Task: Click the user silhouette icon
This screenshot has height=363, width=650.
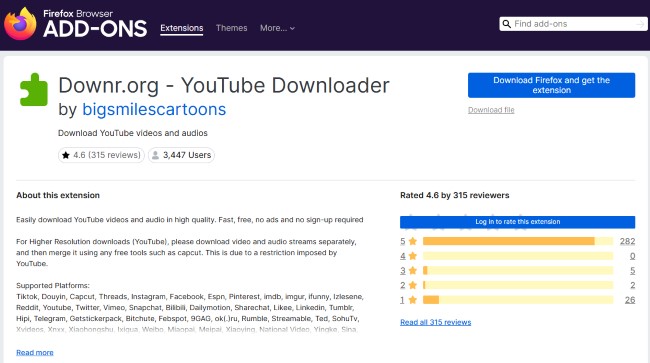Action: tap(155, 155)
